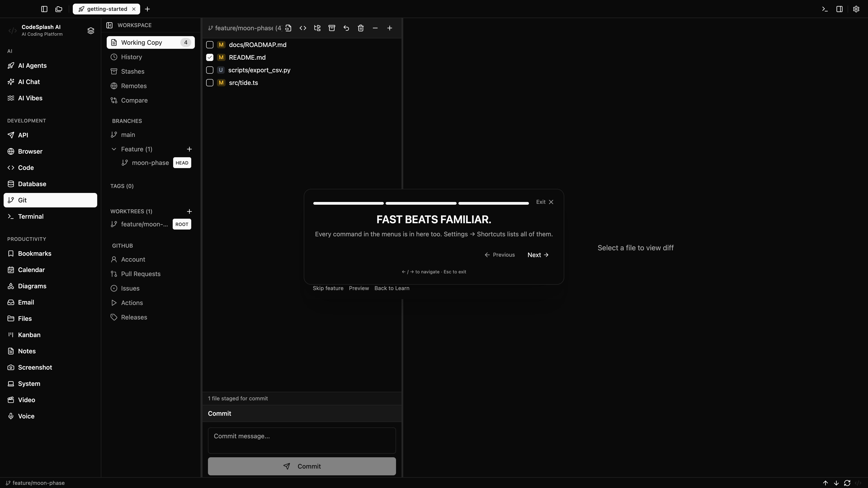868x488 pixels.
Task: Add a new tab with plus icon
Action: 147,9
